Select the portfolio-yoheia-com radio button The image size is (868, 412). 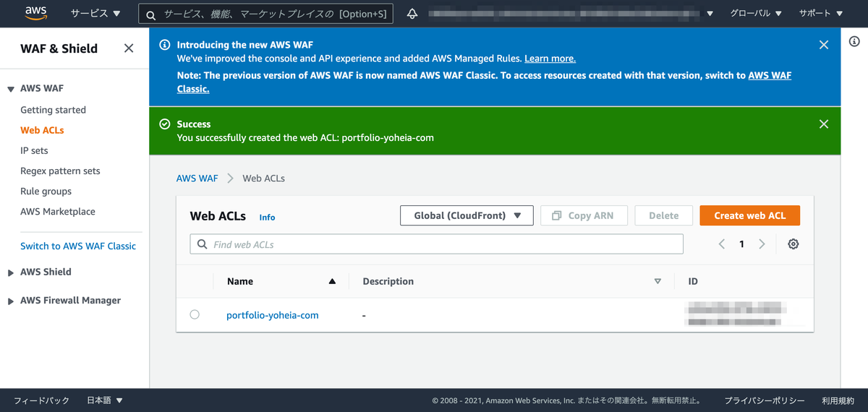click(x=195, y=314)
